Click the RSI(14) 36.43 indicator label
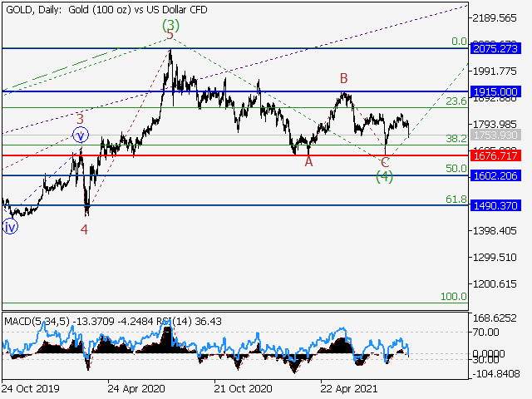532x399 pixels. [x=189, y=322]
